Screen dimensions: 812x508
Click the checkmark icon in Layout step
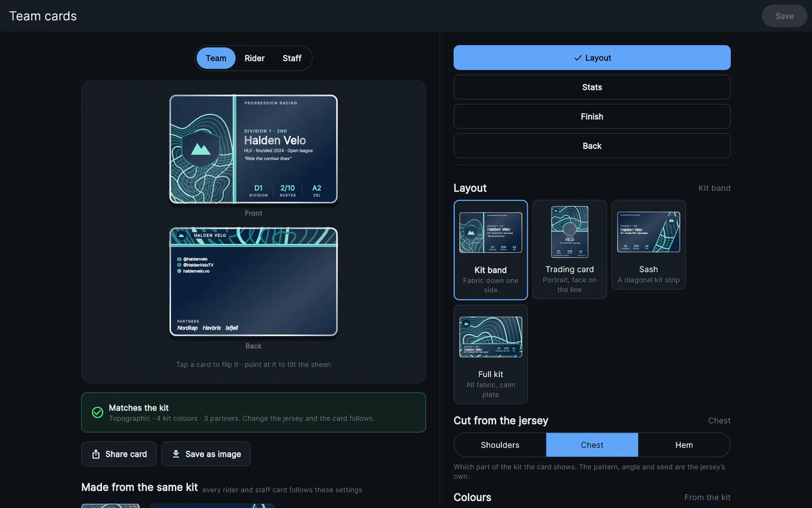click(578, 58)
